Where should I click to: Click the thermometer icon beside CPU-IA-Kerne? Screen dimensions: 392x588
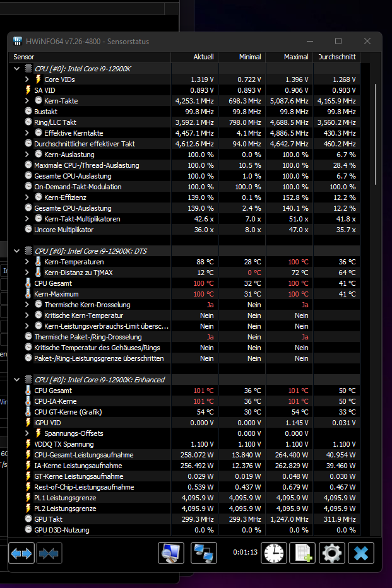tap(28, 401)
